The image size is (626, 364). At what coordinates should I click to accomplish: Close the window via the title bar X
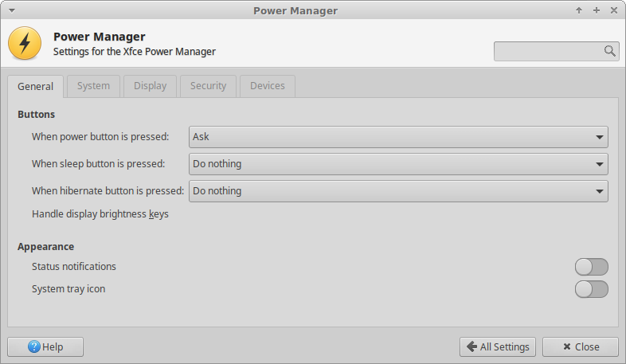614,10
